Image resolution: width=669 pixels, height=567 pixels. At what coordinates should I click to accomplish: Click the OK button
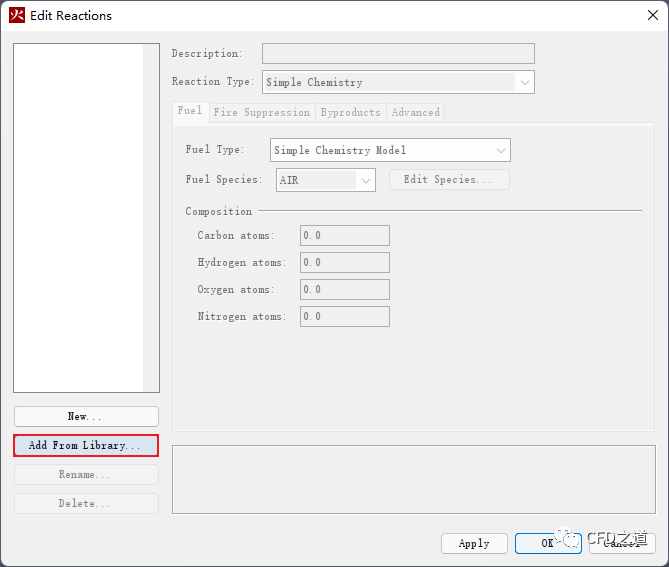pyautogui.click(x=548, y=544)
